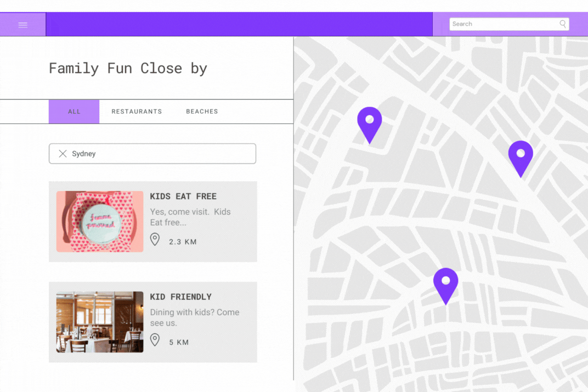Click the KID FRIENDLY title

[x=181, y=296]
